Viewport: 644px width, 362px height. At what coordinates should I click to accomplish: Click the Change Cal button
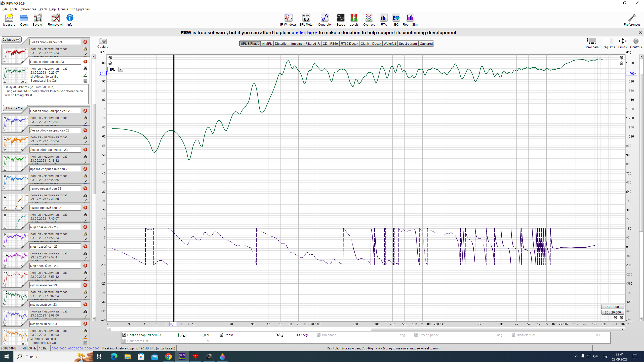pyautogui.click(x=15, y=108)
